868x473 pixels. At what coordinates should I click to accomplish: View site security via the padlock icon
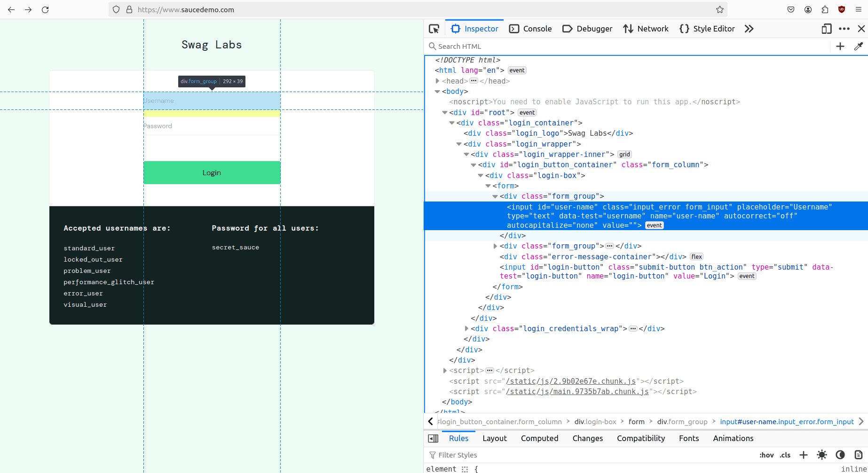[x=129, y=9]
